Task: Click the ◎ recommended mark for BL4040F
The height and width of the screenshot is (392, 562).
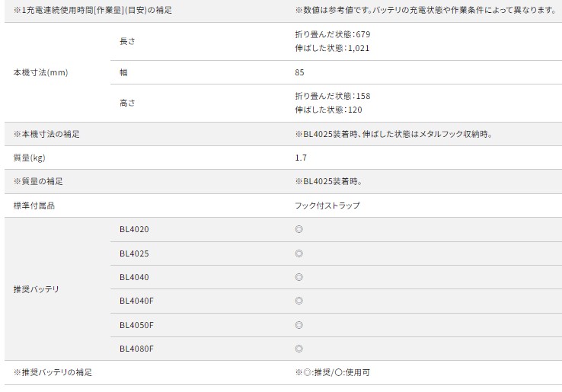Action: pyautogui.click(x=299, y=301)
